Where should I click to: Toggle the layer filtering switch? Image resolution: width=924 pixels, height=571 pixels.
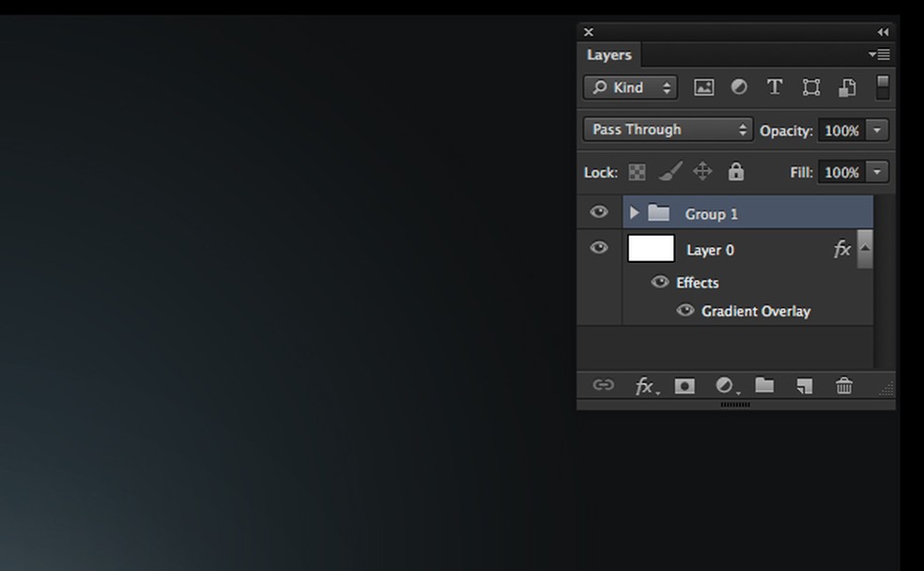point(882,87)
